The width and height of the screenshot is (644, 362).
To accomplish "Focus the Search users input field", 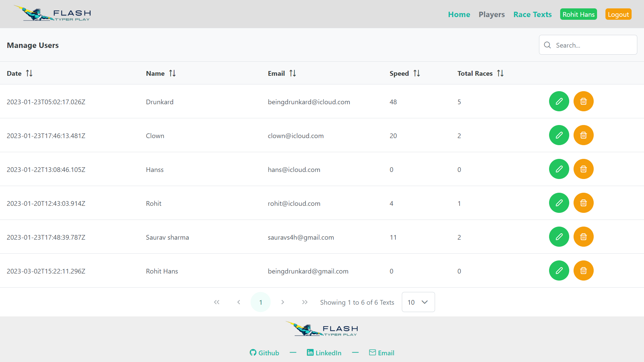I will pyautogui.click(x=588, y=45).
